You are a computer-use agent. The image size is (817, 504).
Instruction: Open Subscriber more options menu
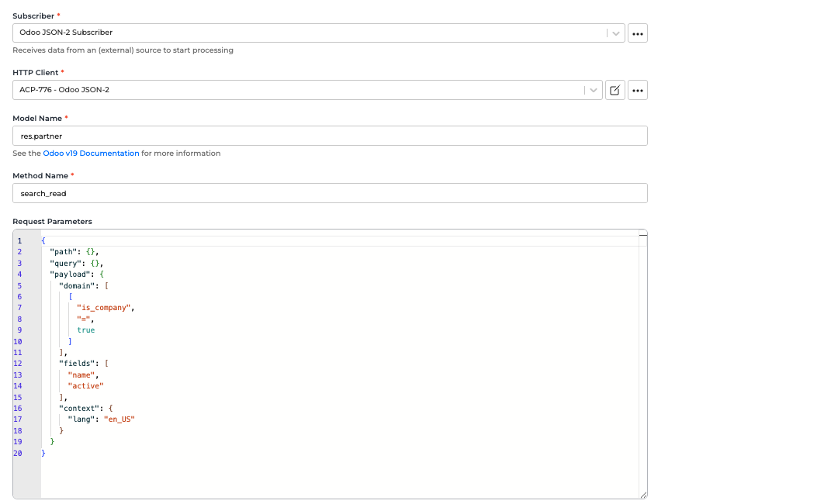(637, 33)
